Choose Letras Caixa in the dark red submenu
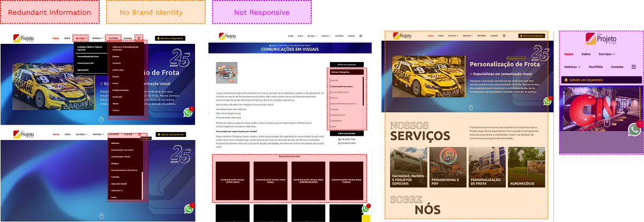 click(117, 70)
